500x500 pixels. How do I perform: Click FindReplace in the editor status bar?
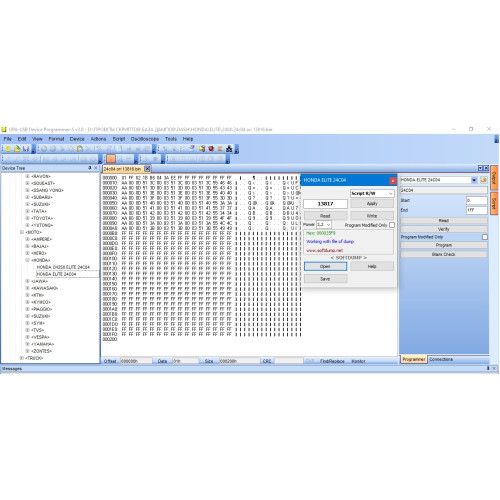[332, 361]
